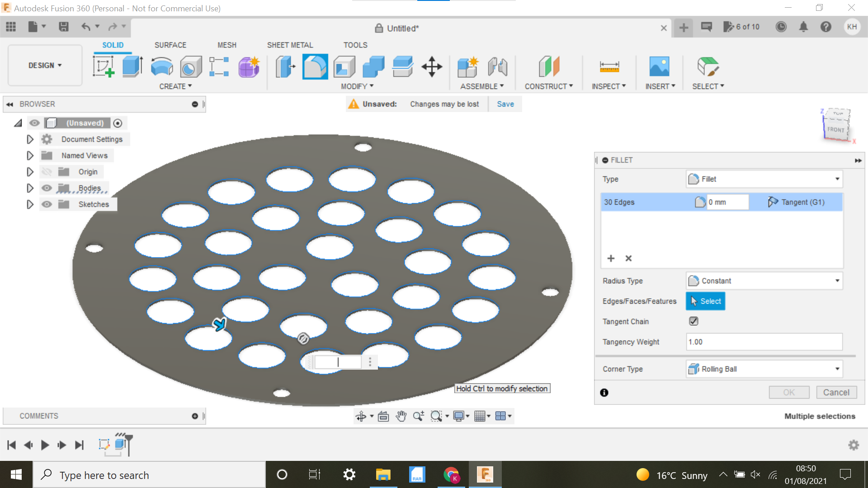This screenshot has height=488, width=868.
Task: Edit the Tangency Weight value field
Action: pos(764,342)
